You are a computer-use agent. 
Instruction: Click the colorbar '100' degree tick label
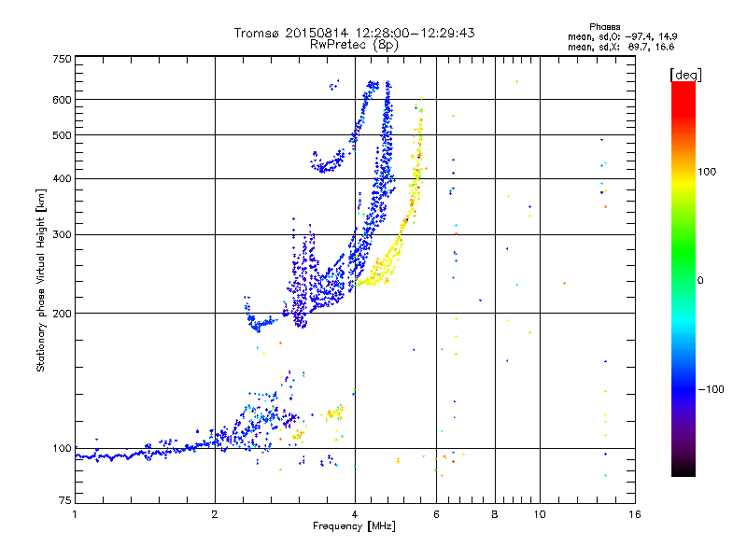[x=707, y=172]
